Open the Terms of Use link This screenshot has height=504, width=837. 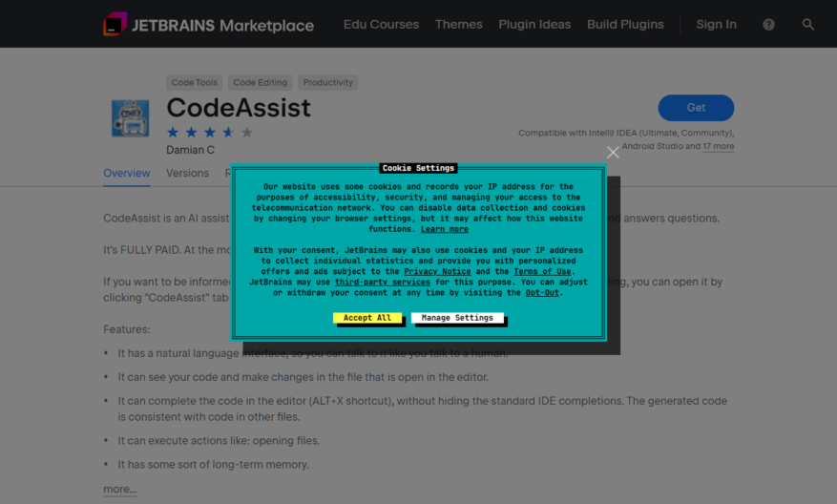542,271
